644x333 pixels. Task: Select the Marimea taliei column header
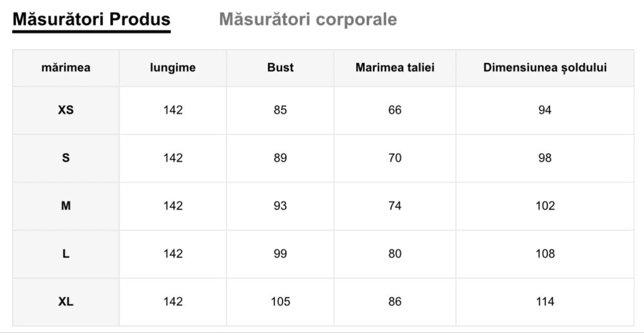[395, 68]
